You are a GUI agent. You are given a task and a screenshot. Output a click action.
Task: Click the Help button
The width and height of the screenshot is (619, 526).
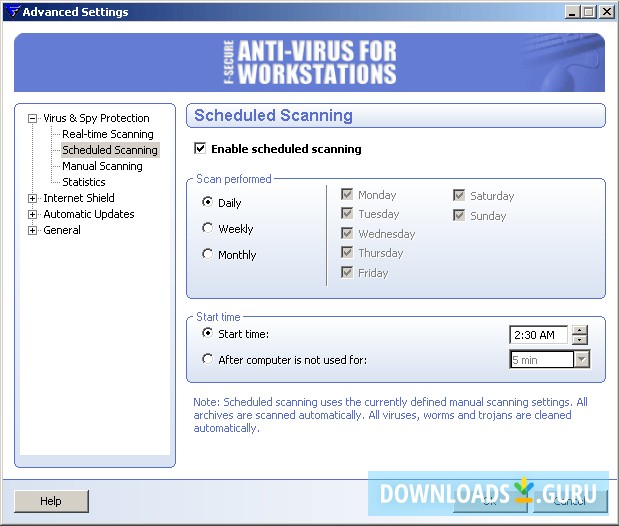click(x=51, y=501)
